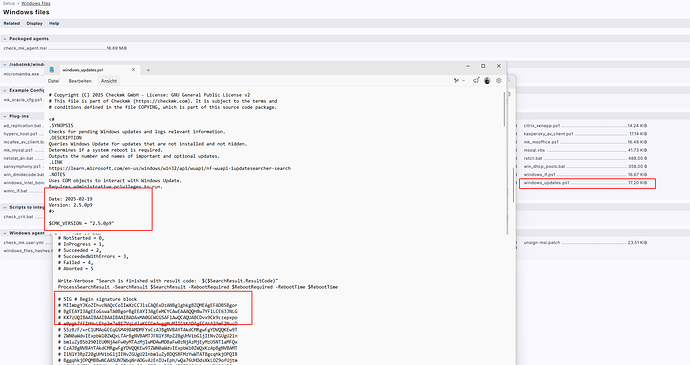Image resolution: width=690 pixels, height=365 pixels.
Task: Click the megaphone feedback icon in Notepad
Action: point(476,81)
